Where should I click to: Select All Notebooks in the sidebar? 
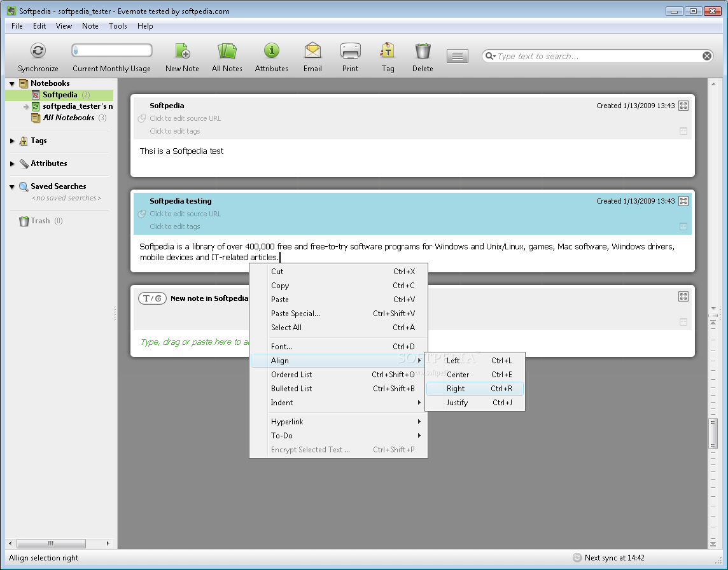click(69, 118)
